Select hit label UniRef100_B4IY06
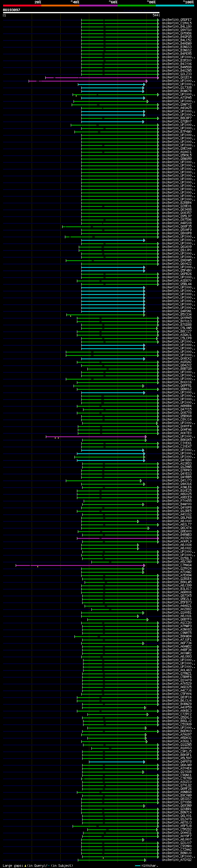This screenshot has width=197, height=868. (177, 64)
